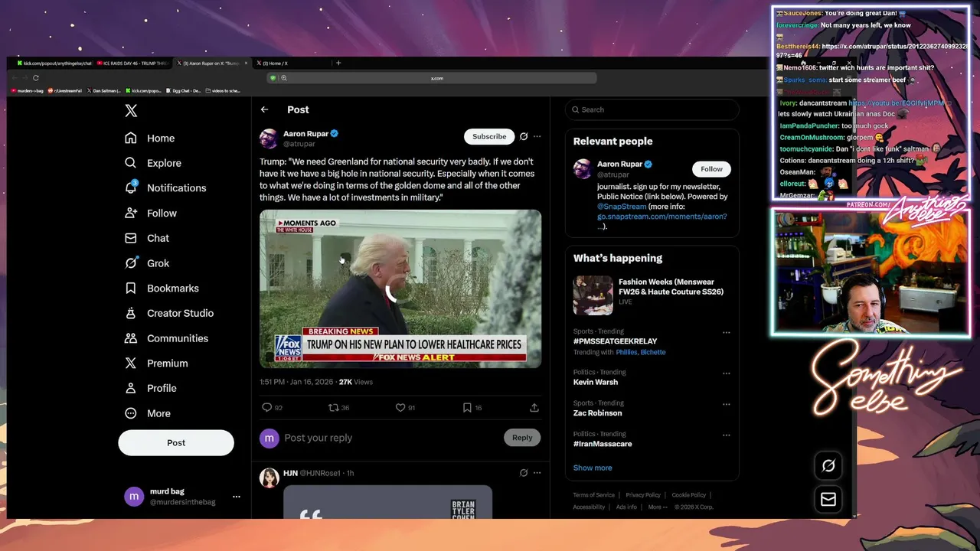Viewport: 980px width, 551px height.
Task: Follow Aaron Rupar in Relevant people
Action: (x=711, y=169)
